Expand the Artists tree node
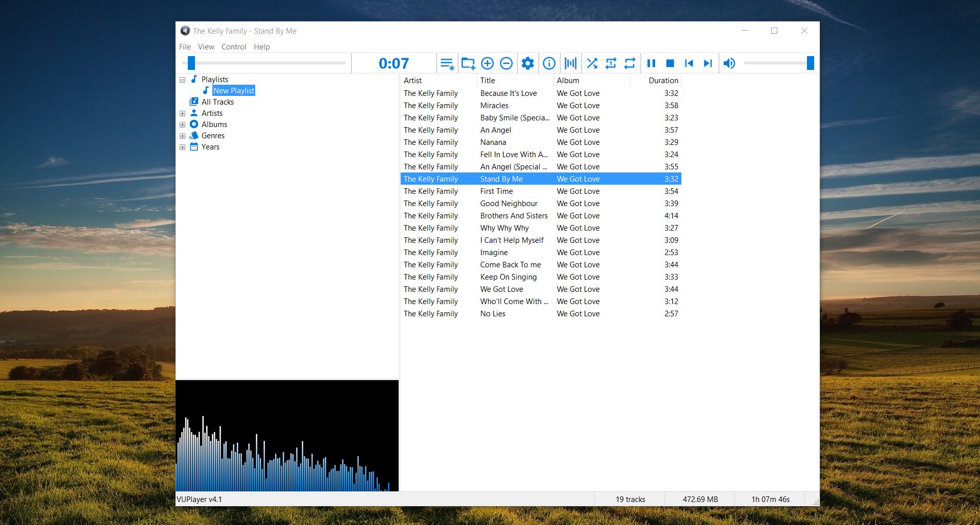This screenshot has height=525, width=980. pyautogui.click(x=183, y=113)
